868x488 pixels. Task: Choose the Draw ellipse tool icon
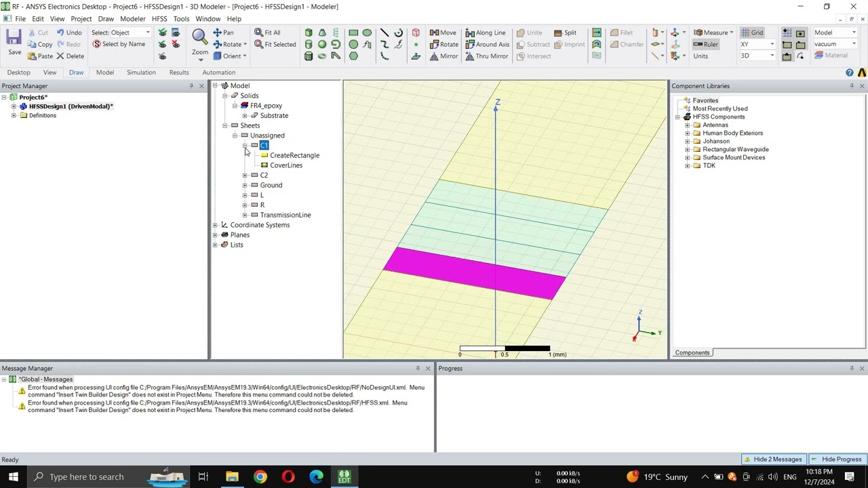click(367, 33)
